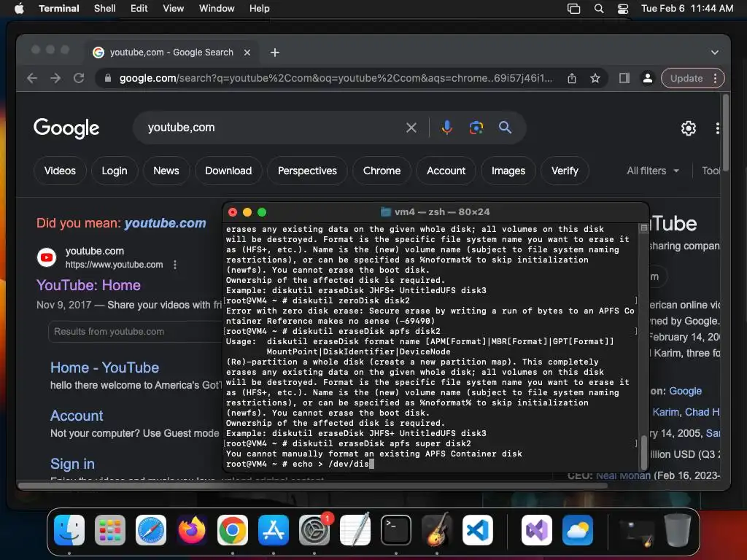Expand the All filters dropdown
The width and height of the screenshot is (747, 560).
coord(653,171)
